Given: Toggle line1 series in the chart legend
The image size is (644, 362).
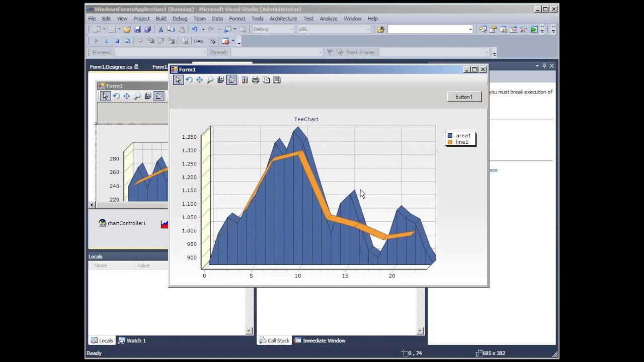Looking at the screenshot, I should 458,142.
